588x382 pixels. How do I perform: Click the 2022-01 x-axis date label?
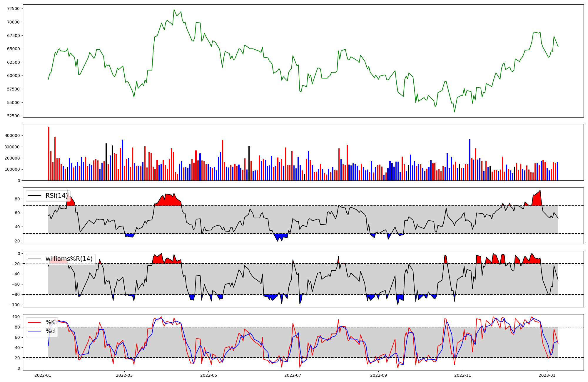click(43, 375)
